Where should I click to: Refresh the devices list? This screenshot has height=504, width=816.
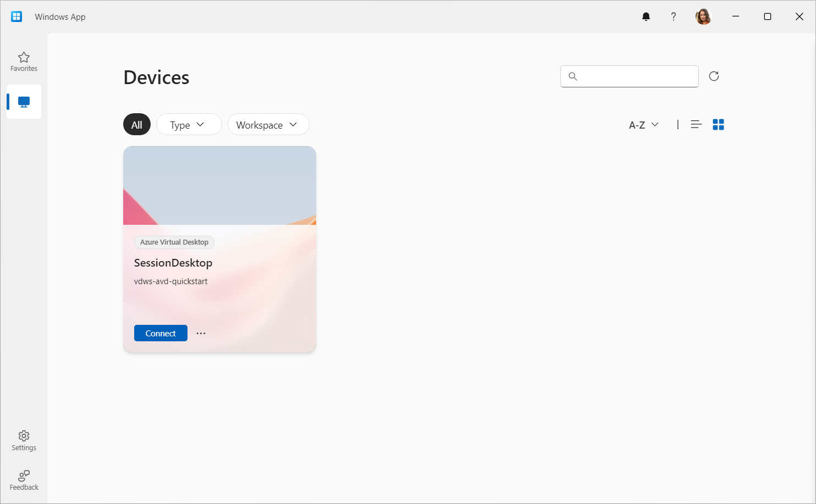(x=714, y=76)
